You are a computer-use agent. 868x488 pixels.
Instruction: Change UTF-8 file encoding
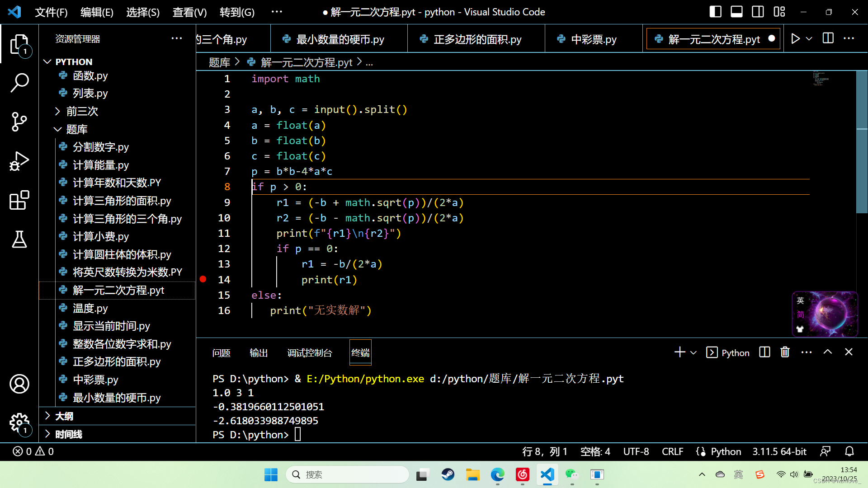636,451
